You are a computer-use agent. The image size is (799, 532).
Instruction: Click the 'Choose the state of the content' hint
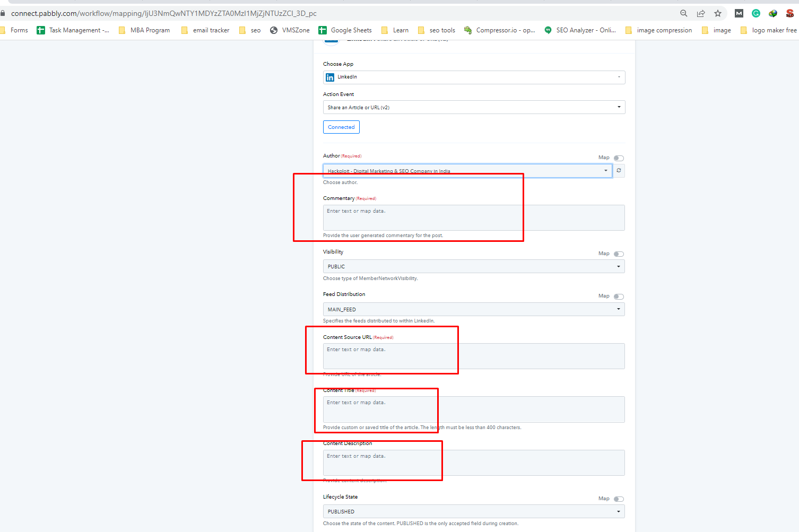pyautogui.click(x=421, y=524)
